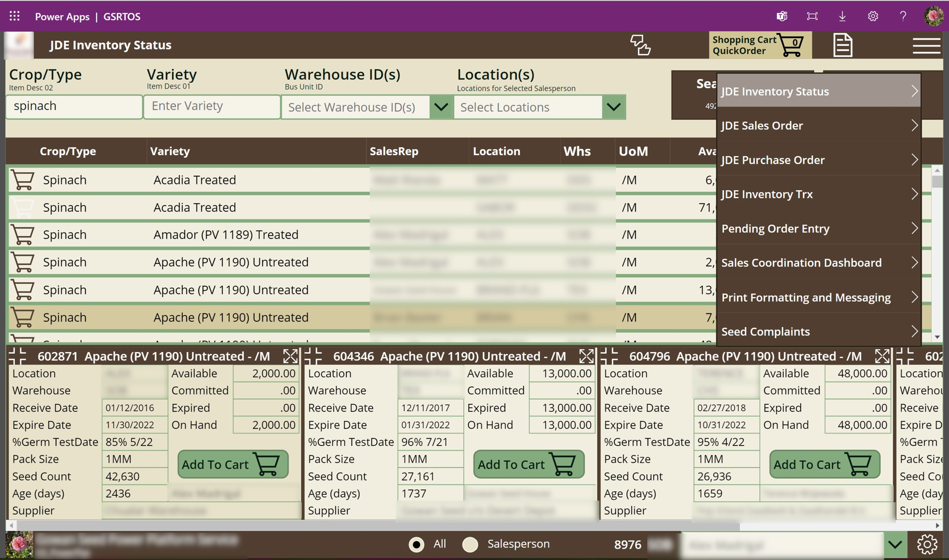
Task: Open the help question mark icon
Action: (x=903, y=16)
